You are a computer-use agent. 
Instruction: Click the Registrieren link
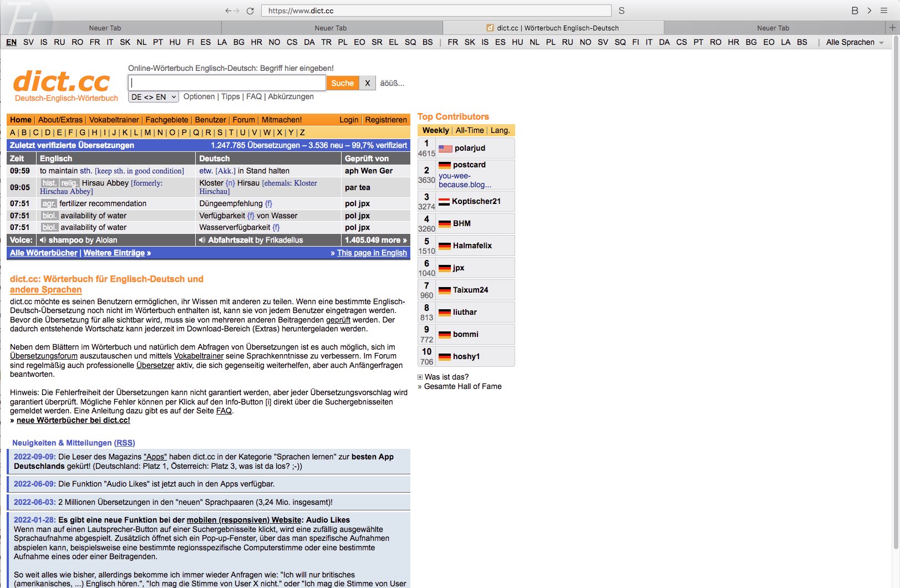click(386, 120)
